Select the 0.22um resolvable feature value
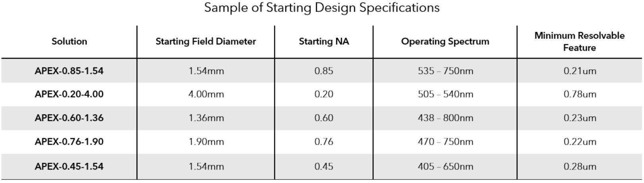Image resolution: width=644 pixels, height=183 pixels. tap(580, 142)
